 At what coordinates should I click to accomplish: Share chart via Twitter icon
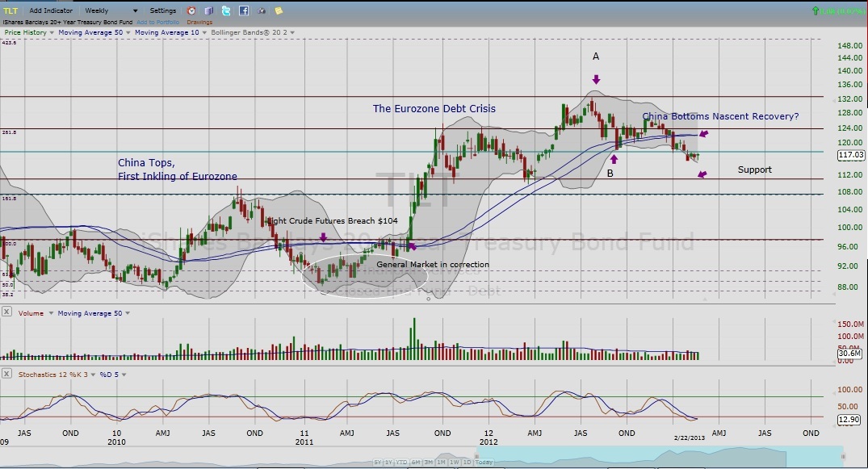[x=225, y=10]
